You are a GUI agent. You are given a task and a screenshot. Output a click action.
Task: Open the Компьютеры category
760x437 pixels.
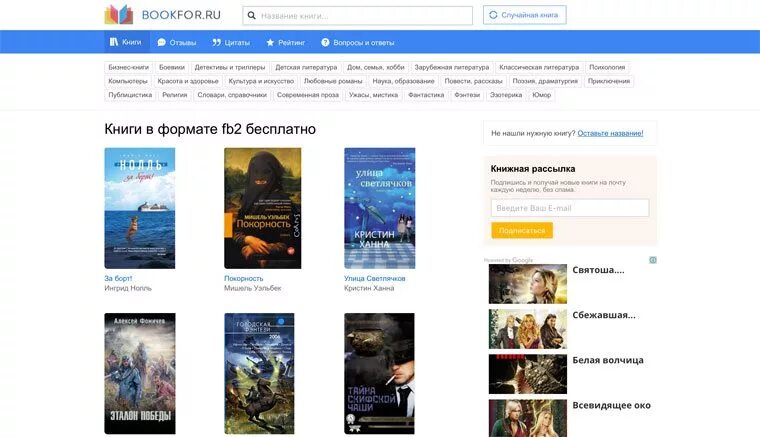[127, 81]
